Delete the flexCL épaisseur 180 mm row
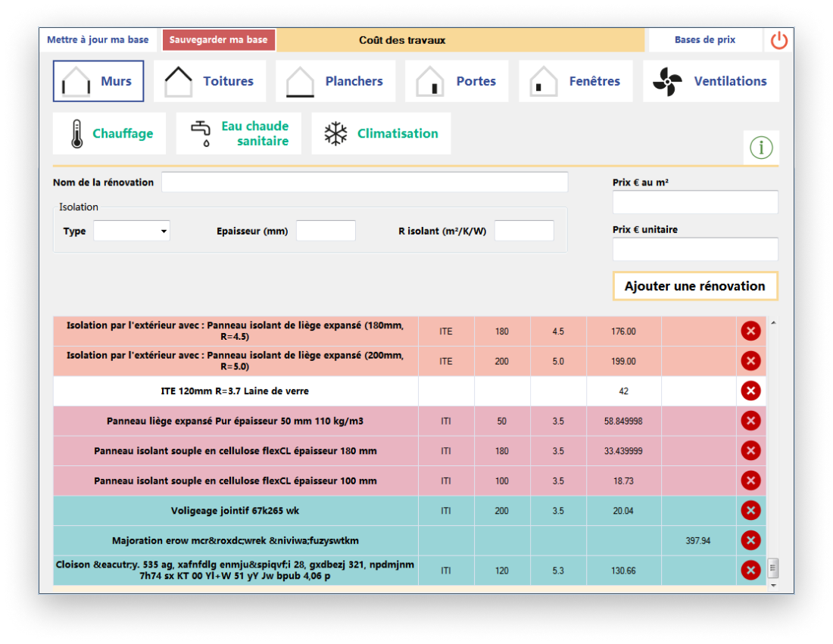Image resolution: width=833 pixels, height=644 pixels. click(750, 451)
